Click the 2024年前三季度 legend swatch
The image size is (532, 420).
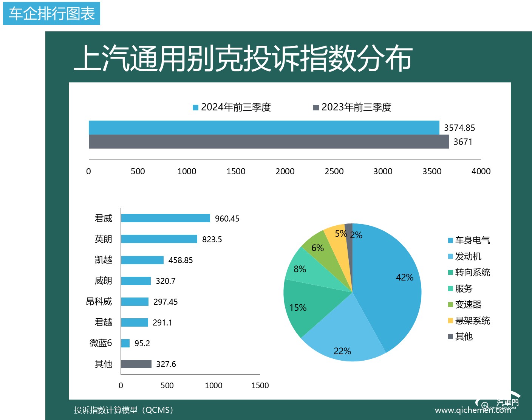(195, 107)
